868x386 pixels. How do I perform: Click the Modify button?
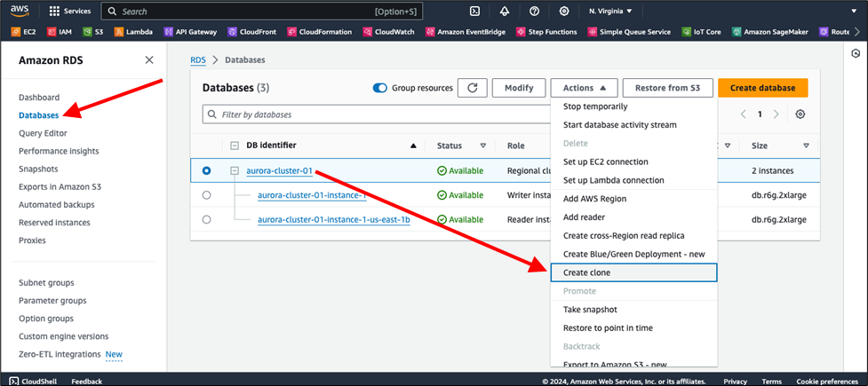519,88
